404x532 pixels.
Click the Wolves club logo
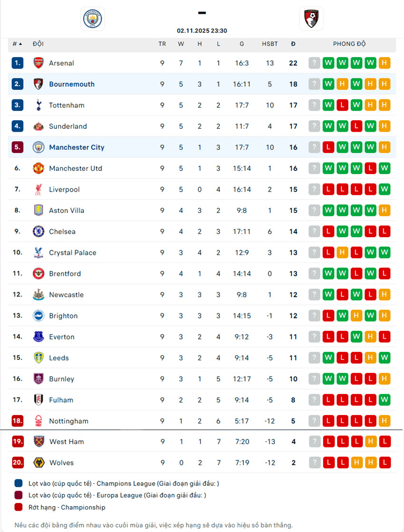coord(38,463)
